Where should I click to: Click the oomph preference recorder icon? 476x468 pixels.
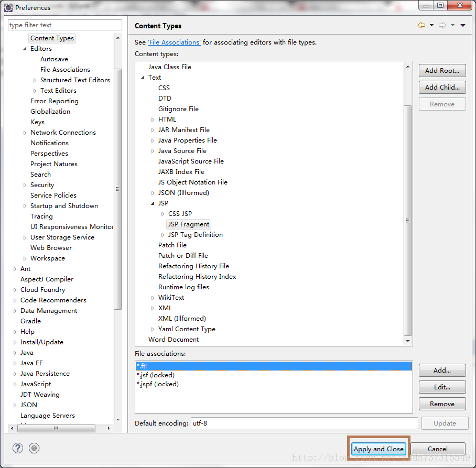point(34,448)
